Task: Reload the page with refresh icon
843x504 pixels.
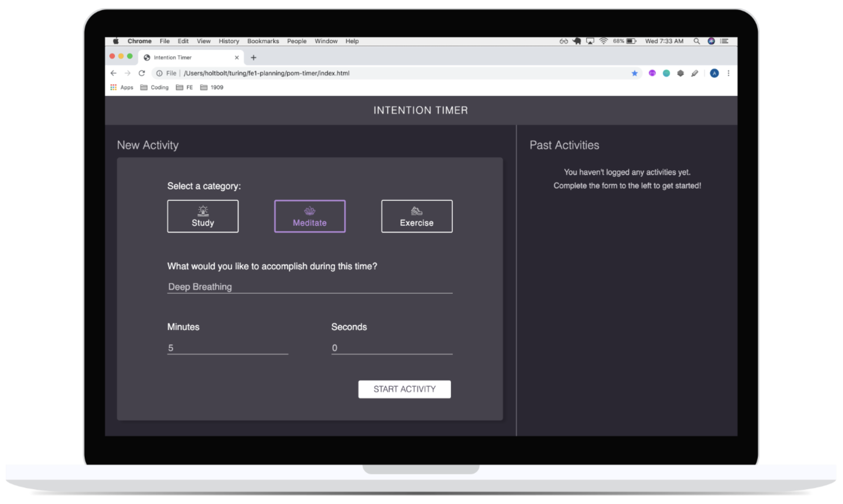Action: tap(142, 73)
